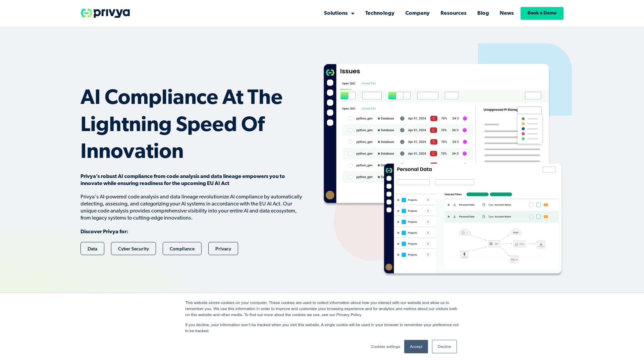Click the text "Discover Privya for:"
Image resolution: width=644 pixels, height=362 pixels.
click(x=104, y=232)
